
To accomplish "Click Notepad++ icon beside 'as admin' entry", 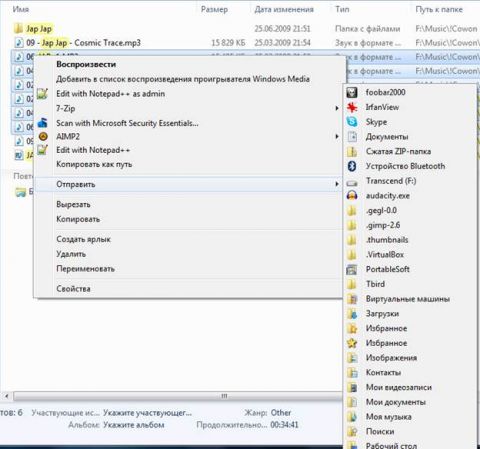I will click(43, 94).
